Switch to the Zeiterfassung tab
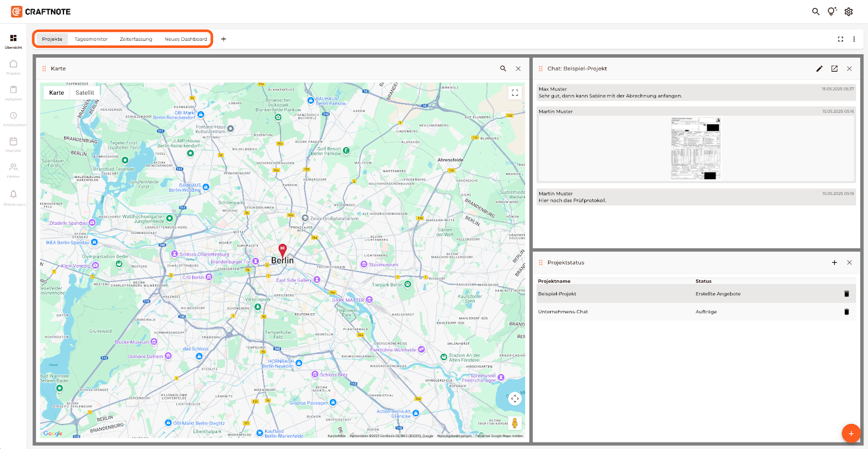 136,39
